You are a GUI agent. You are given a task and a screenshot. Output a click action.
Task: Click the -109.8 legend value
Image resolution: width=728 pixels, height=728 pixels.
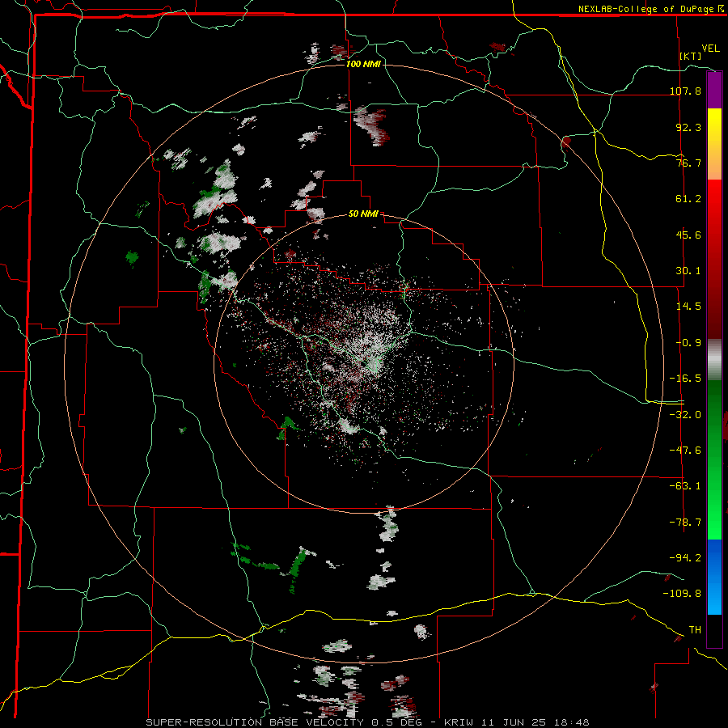coord(682,594)
